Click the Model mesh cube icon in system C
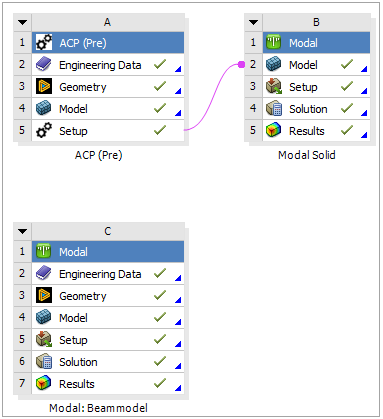 pyautogui.click(x=44, y=317)
